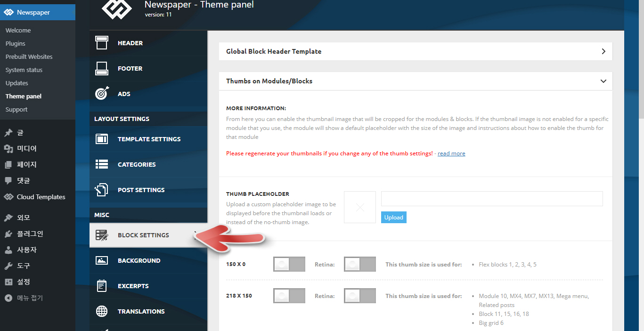Click the Footer section icon
644x331 pixels.
[102, 68]
